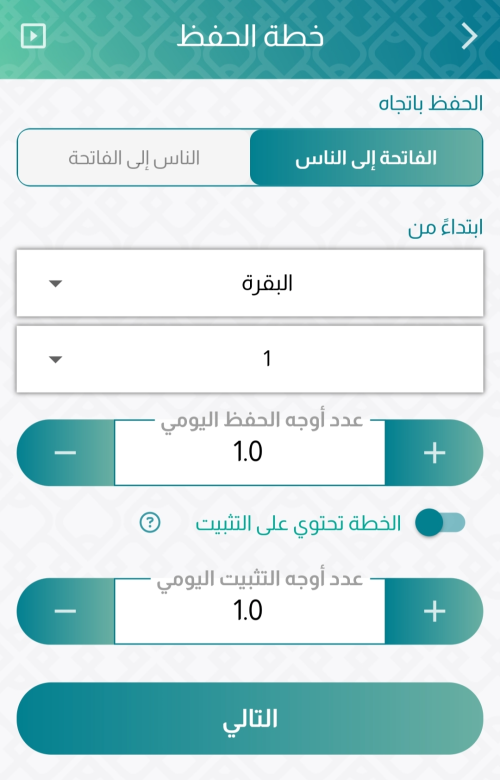Increase daily revision pages with plus
Image resolution: width=500 pixels, height=780 pixels.
click(434, 611)
